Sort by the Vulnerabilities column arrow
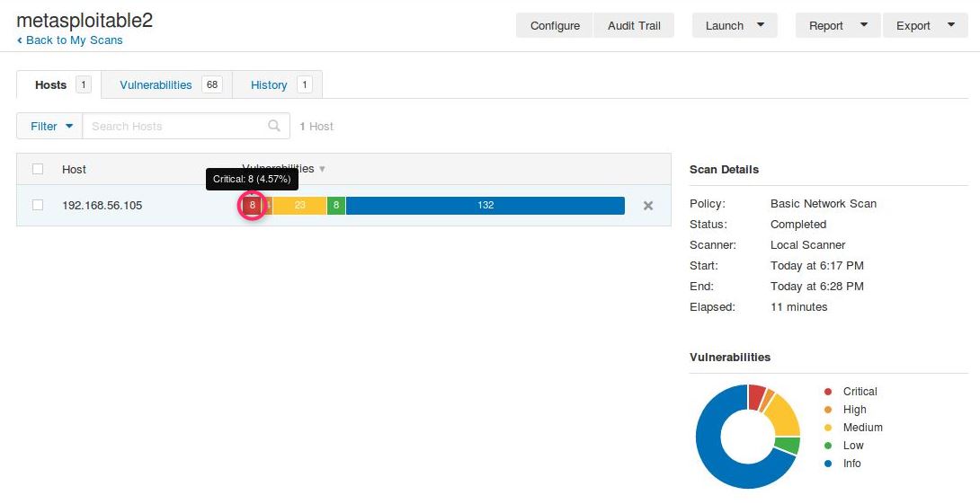Screen dimensions: 980x504 coord(323,169)
